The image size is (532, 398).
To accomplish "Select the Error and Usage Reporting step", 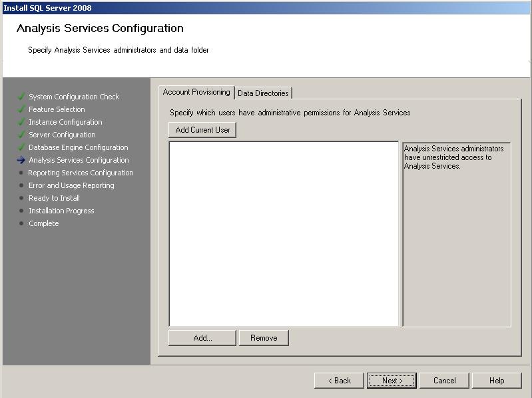I will point(71,185).
